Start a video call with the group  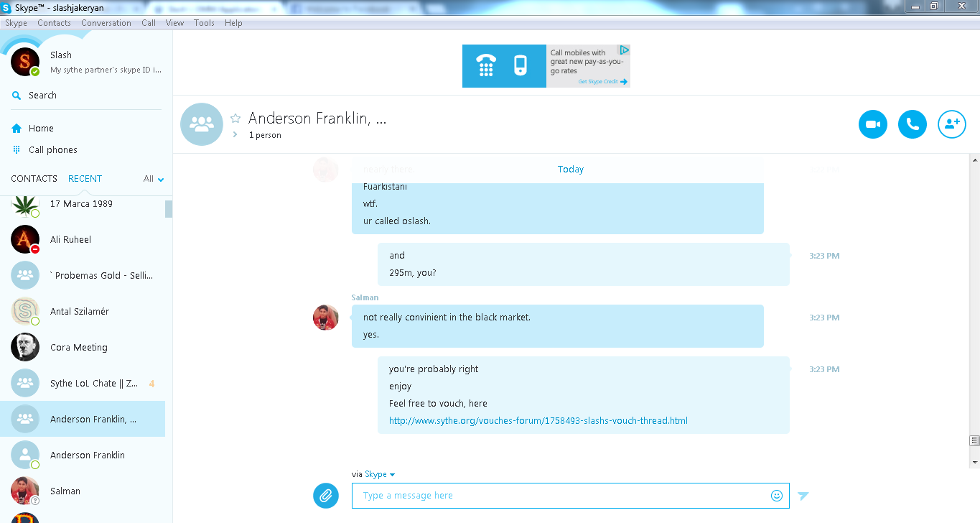coord(873,124)
